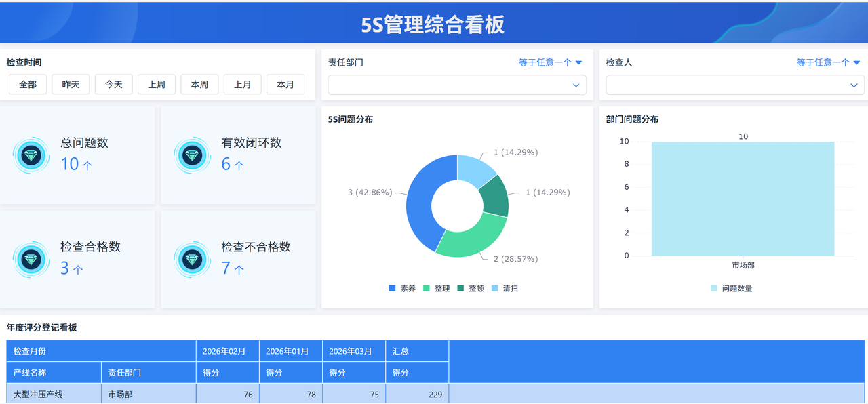Filter check time by 昨天

click(x=71, y=85)
